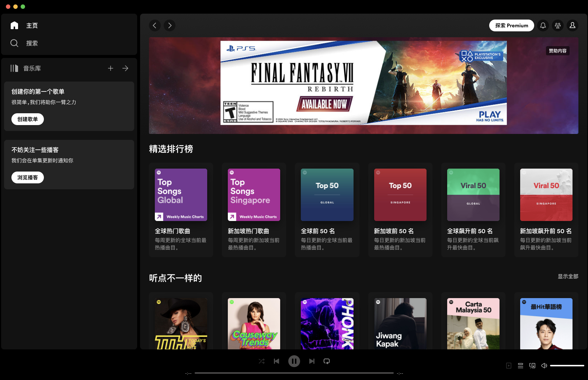This screenshot has width=588, height=380.
Task: Open friend activity icon
Action: coord(558,25)
